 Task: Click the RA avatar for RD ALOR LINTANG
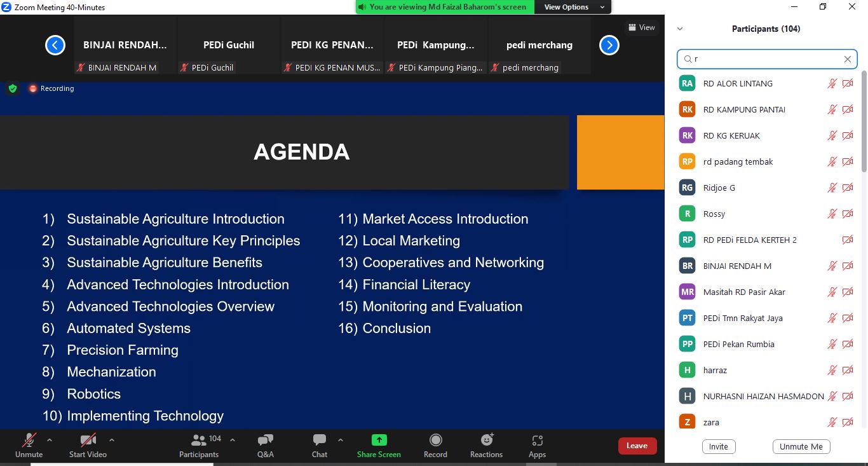[687, 83]
